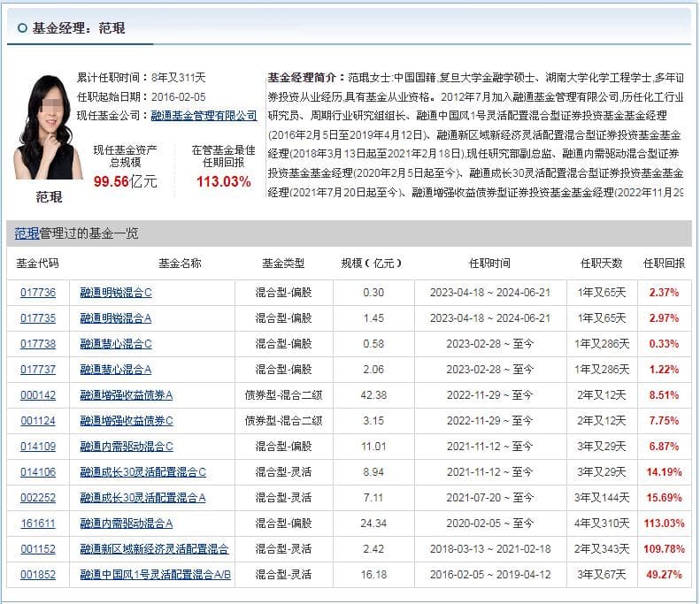Screen dimensions: 700x604
Task: View the 融通新区域新经济灵活配置混合 fund
Action: click(x=154, y=549)
